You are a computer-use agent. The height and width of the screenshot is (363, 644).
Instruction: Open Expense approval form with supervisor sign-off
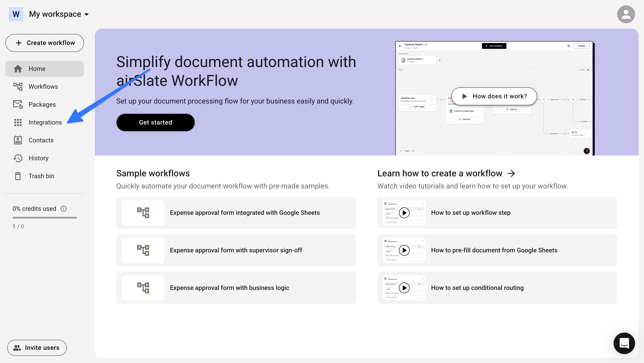coord(236,250)
